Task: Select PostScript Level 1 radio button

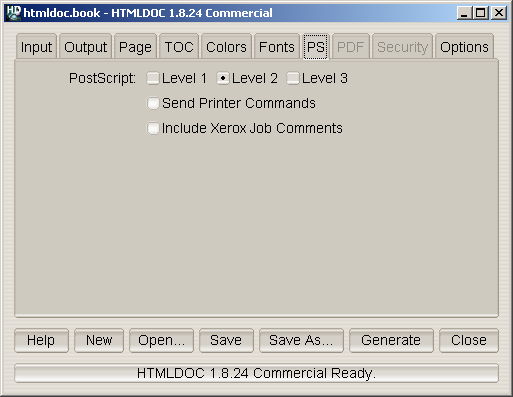Action: click(153, 79)
